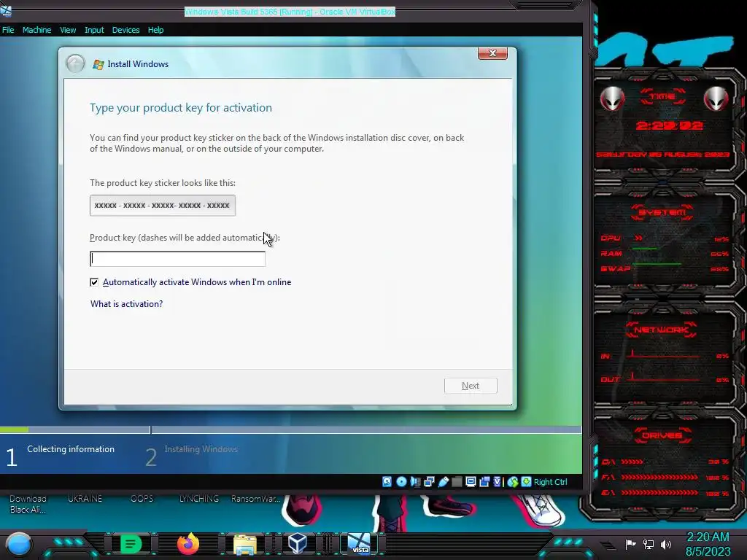Viewport: 747px width, 560px height.
Task: Open File Explorer from the taskbar
Action: pyautogui.click(x=245, y=545)
